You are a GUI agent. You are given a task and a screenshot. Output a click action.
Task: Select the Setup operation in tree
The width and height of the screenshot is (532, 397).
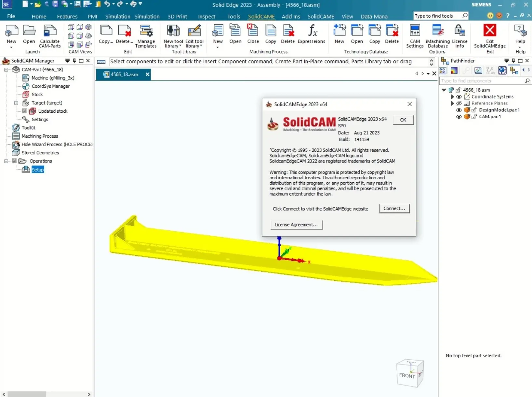click(x=38, y=170)
